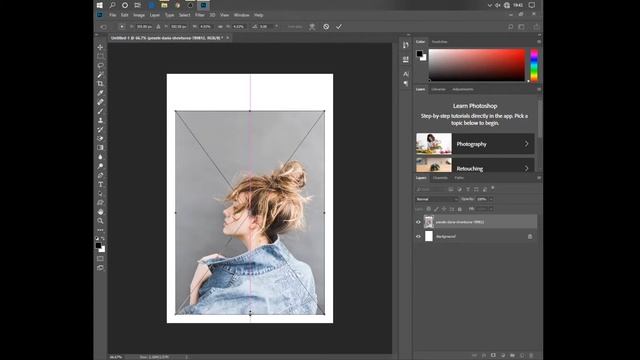Cancel the transform in options bar
The image size is (640, 360).
(x=326, y=27)
